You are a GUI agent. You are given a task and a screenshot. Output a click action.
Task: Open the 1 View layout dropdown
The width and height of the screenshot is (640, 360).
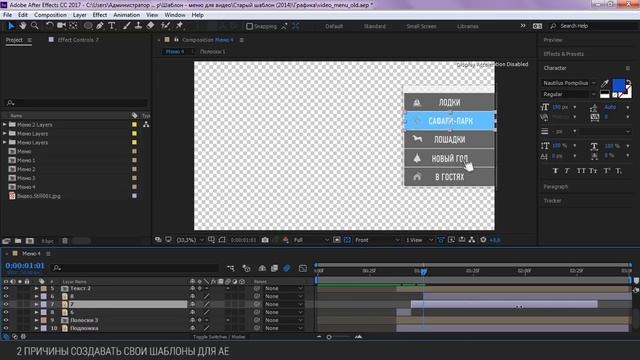(419, 240)
